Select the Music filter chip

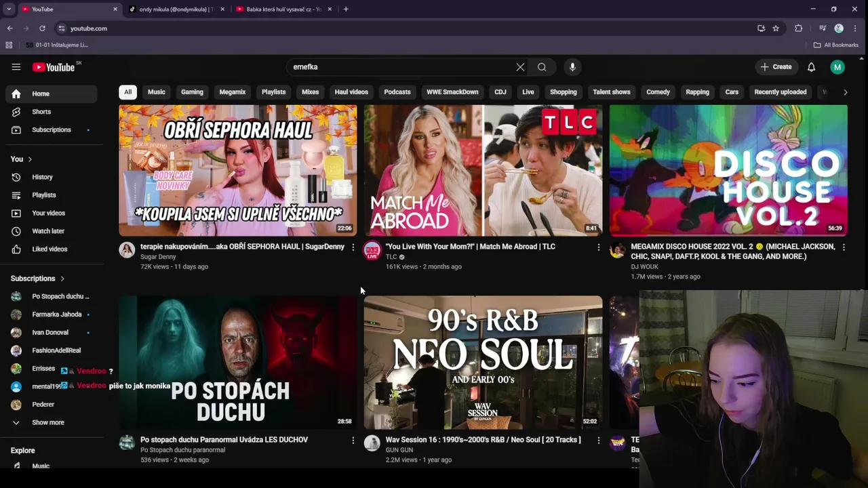coord(157,92)
